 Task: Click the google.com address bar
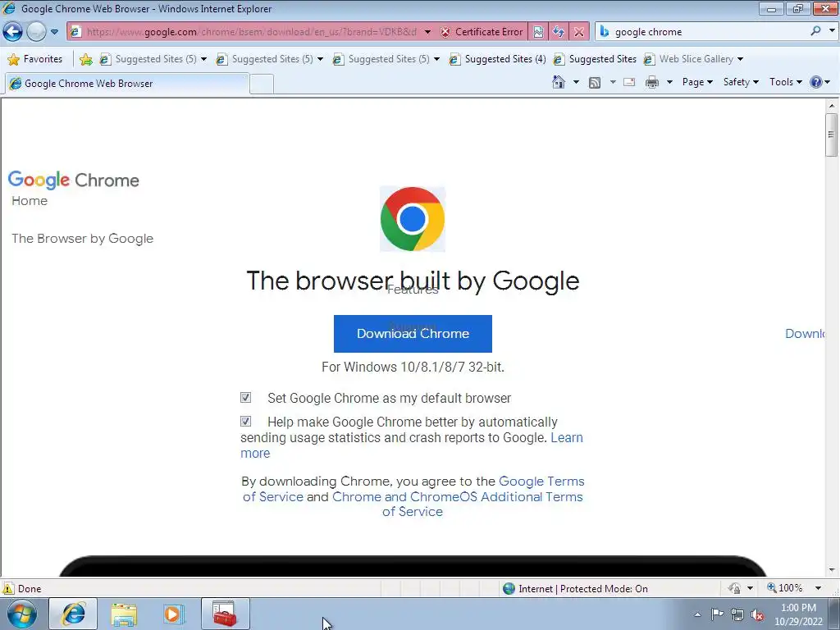pyautogui.click(x=250, y=32)
